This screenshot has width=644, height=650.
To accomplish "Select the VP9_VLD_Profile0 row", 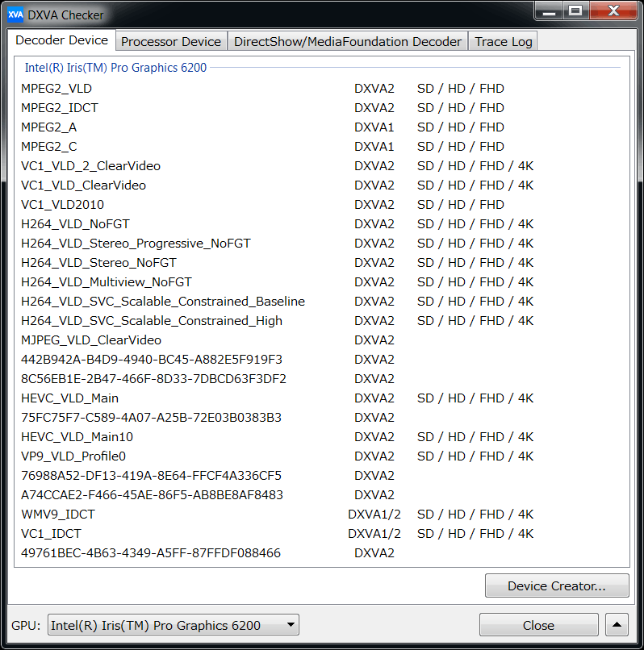I will tap(321, 456).
